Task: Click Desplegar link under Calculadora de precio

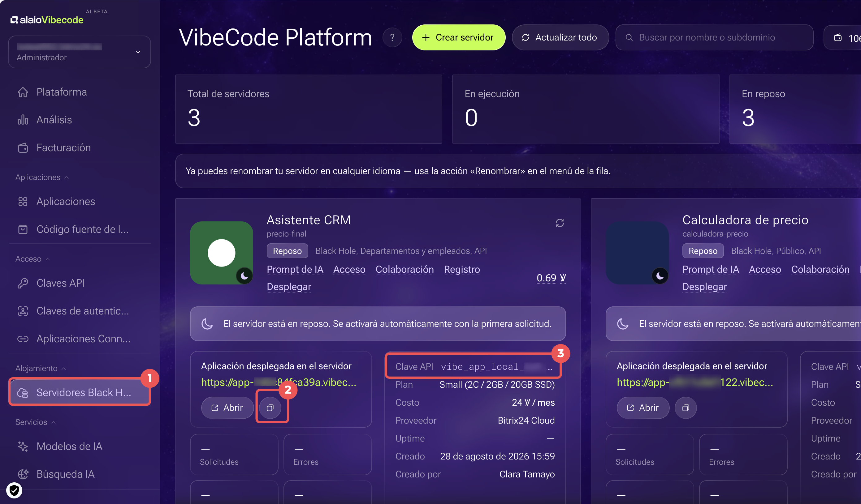Action: tap(704, 287)
